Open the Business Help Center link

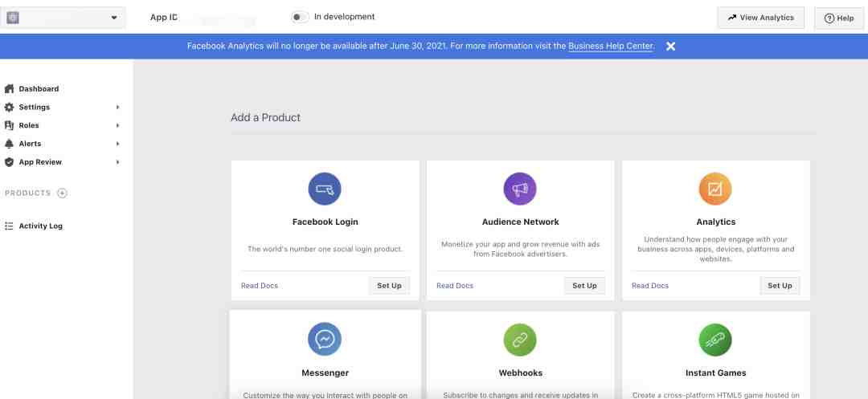pyautogui.click(x=611, y=47)
